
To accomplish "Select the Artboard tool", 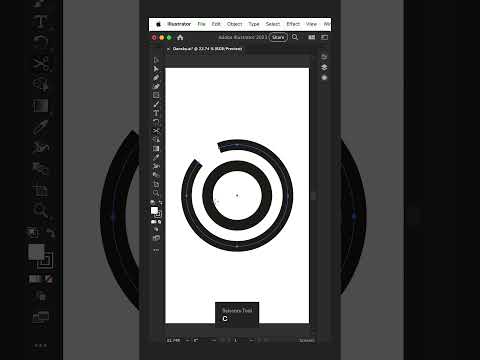I will tap(156, 184).
